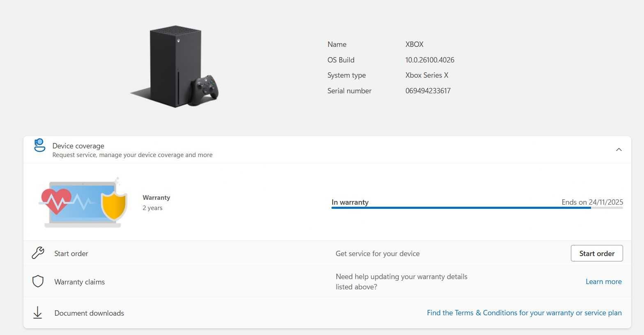644x335 pixels.
Task: Click the Xbox Series X system type value
Action: click(x=427, y=75)
